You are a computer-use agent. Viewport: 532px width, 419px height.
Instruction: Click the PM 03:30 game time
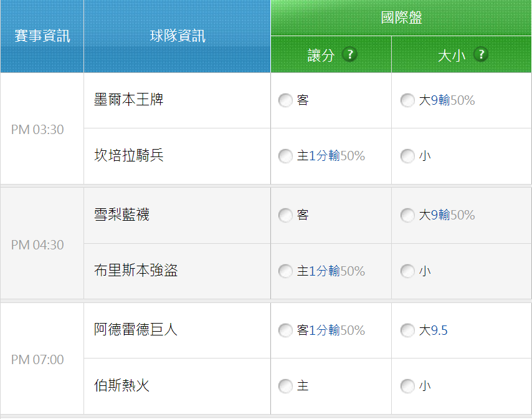point(37,129)
